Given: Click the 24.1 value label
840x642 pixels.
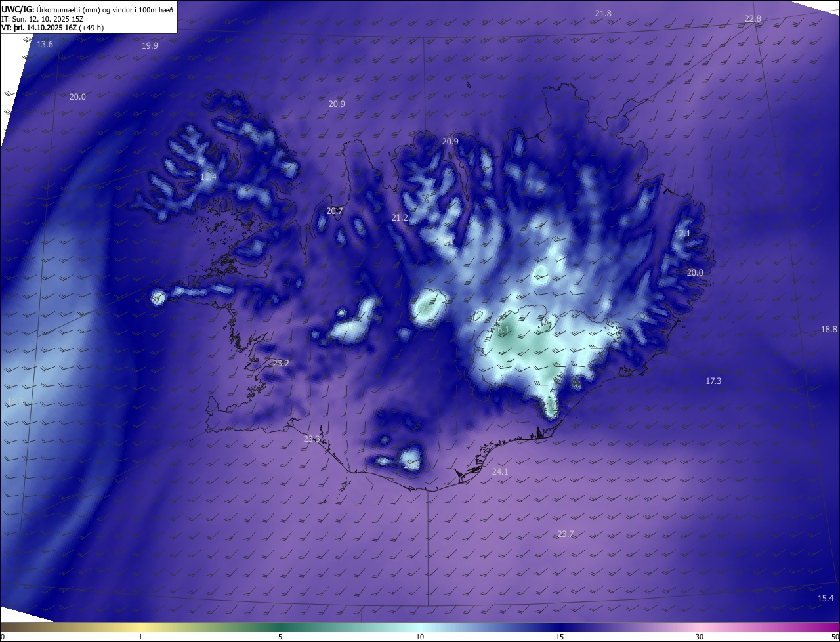Looking at the screenshot, I should pyautogui.click(x=499, y=471).
